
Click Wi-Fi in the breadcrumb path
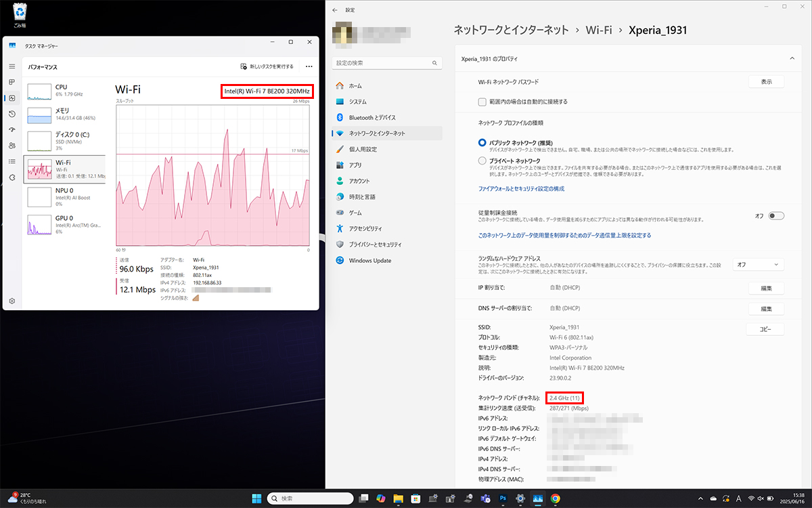point(599,30)
